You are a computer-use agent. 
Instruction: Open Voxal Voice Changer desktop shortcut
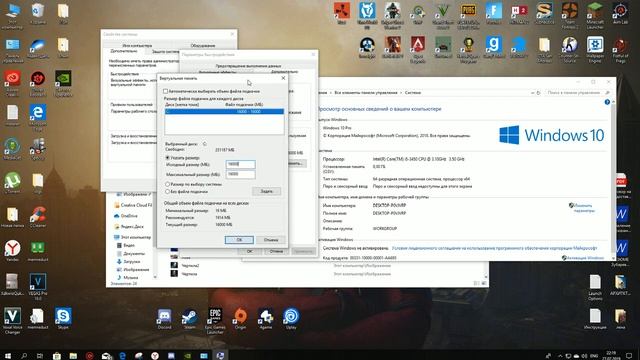pyautogui.click(x=12, y=321)
